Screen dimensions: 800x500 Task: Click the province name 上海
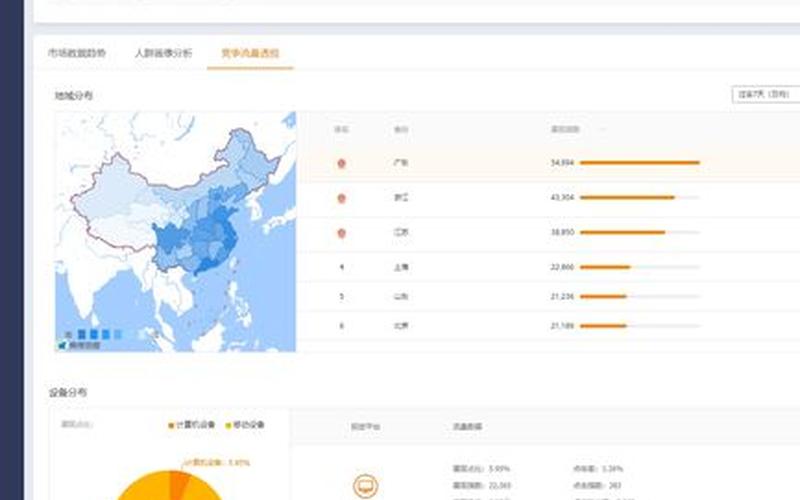click(401, 267)
